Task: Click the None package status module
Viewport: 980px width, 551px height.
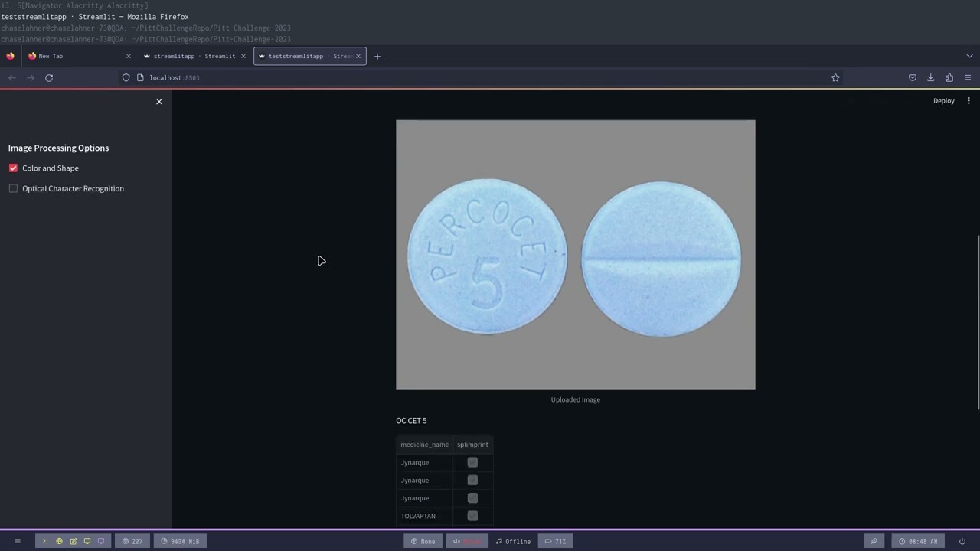Action: click(423, 541)
